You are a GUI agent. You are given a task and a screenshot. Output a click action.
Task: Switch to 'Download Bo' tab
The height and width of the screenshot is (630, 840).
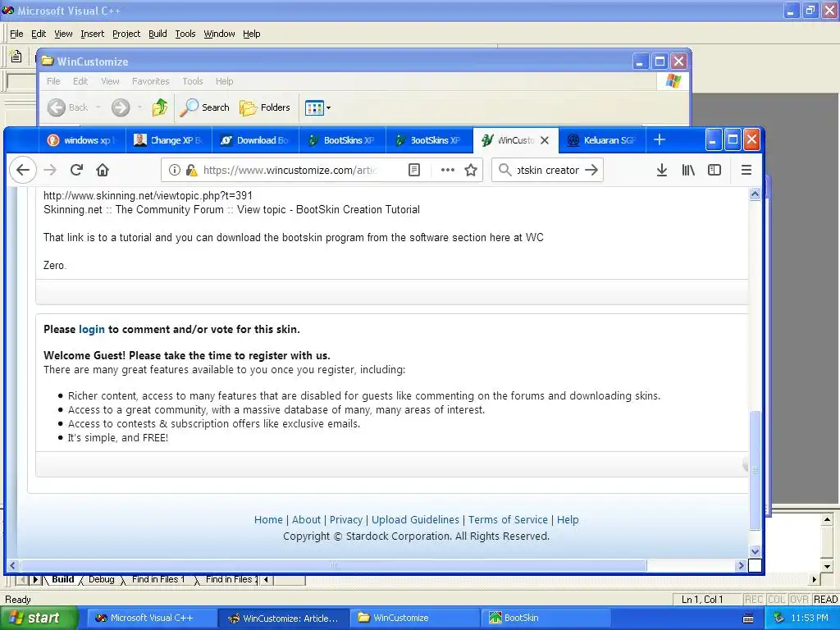click(x=256, y=140)
